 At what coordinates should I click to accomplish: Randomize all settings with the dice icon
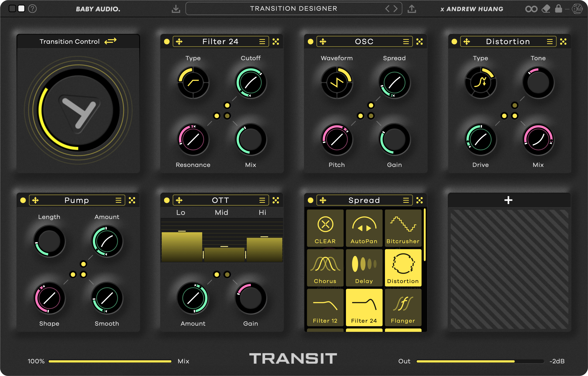pyautogui.click(x=577, y=9)
